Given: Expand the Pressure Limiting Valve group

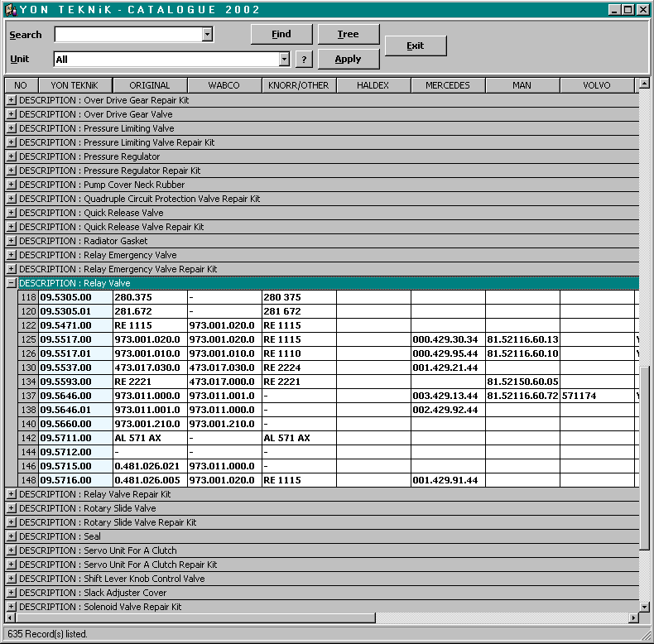Looking at the screenshot, I should tap(12, 128).
